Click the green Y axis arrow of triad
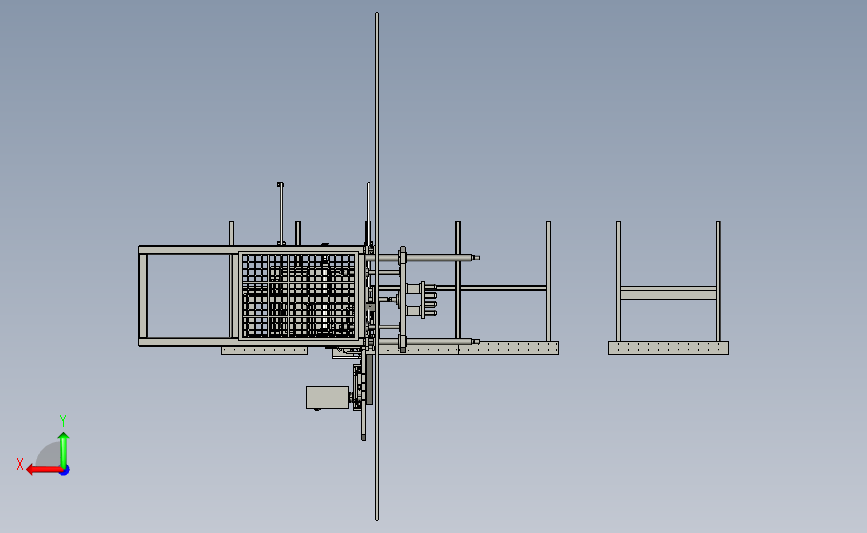 coord(64,450)
